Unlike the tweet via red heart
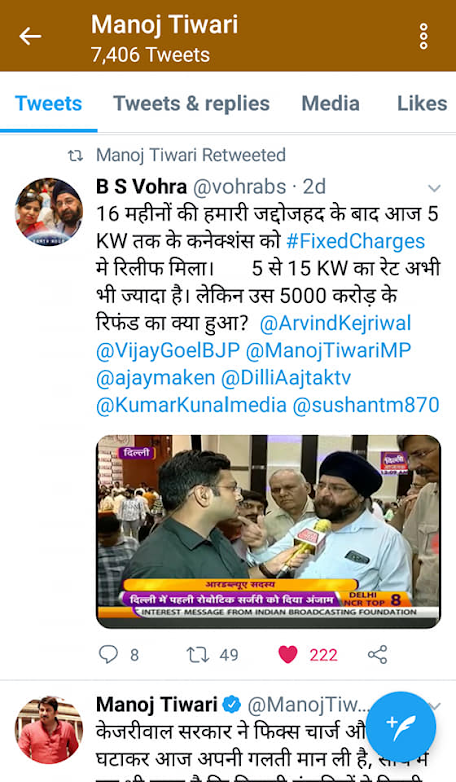This screenshot has height=782, width=456. click(x=287, y=654)
